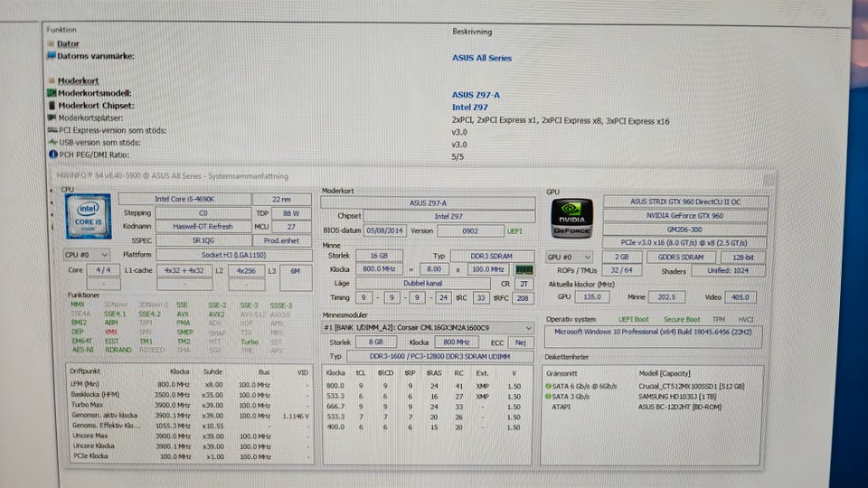868x488 pixels.
Task: Expand the memory module BANK 1 dropdown
Action: click(x=528, y=327)
